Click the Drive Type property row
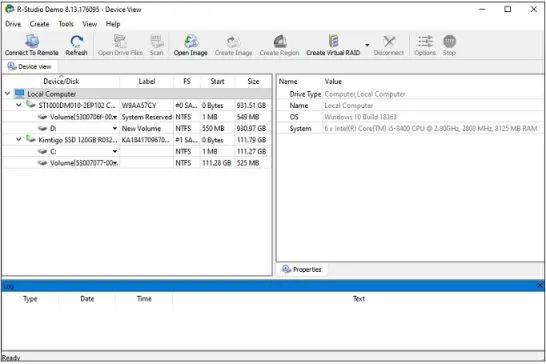 tap(411, 94)
